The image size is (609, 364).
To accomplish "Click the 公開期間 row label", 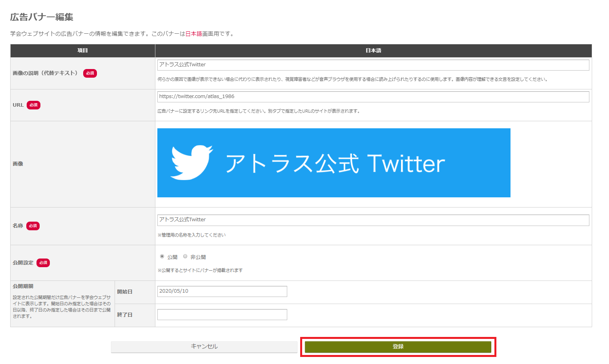I will tap(23, 286).
